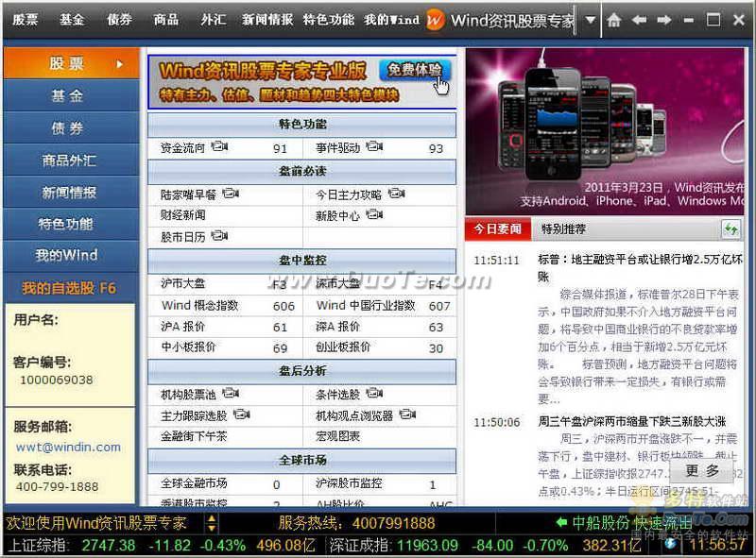Click the 上证综指 value 2747.38
756x558 pixels.
109,546
